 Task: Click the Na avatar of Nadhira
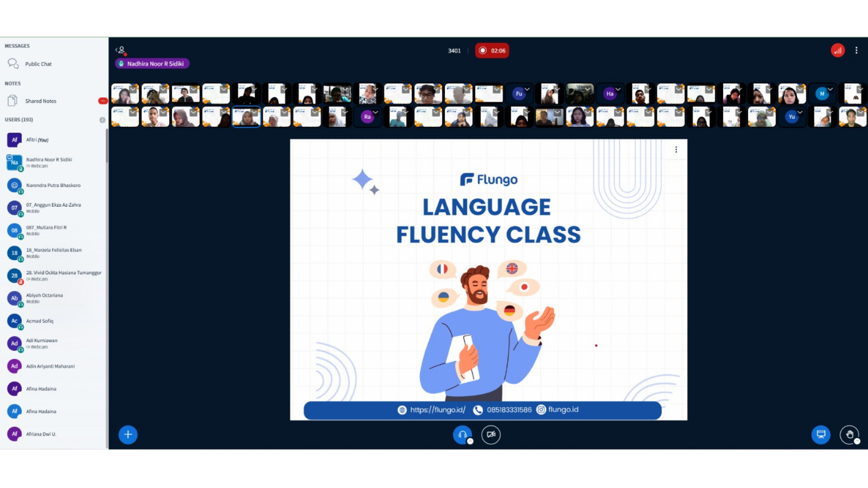point(14,163)
